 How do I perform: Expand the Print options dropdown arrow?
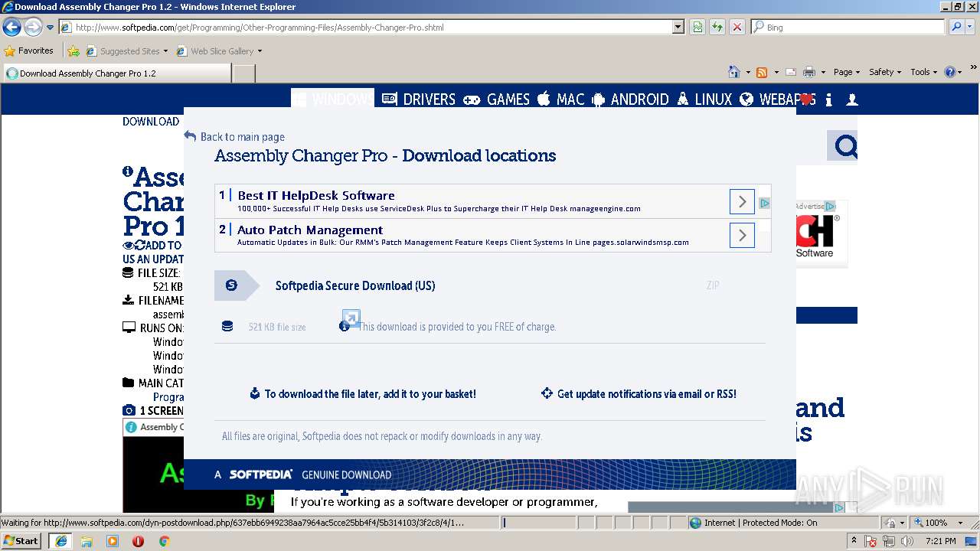(823, 72)
